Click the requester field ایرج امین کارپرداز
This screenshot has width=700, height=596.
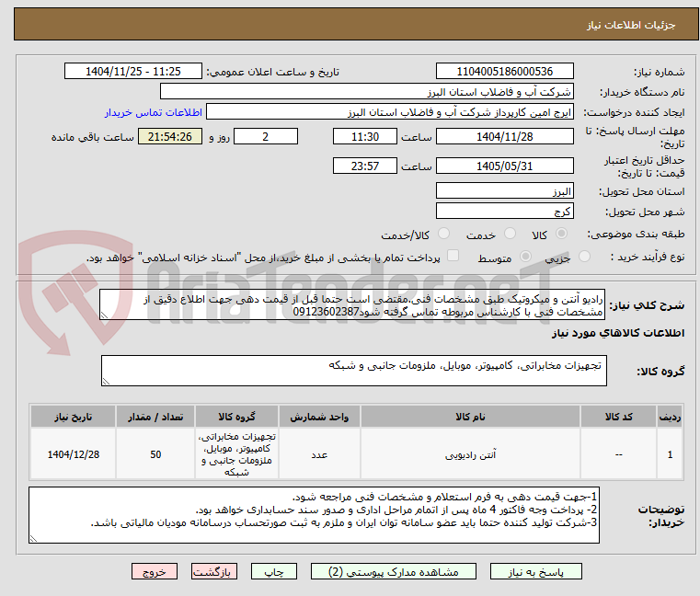coord(390,112)
